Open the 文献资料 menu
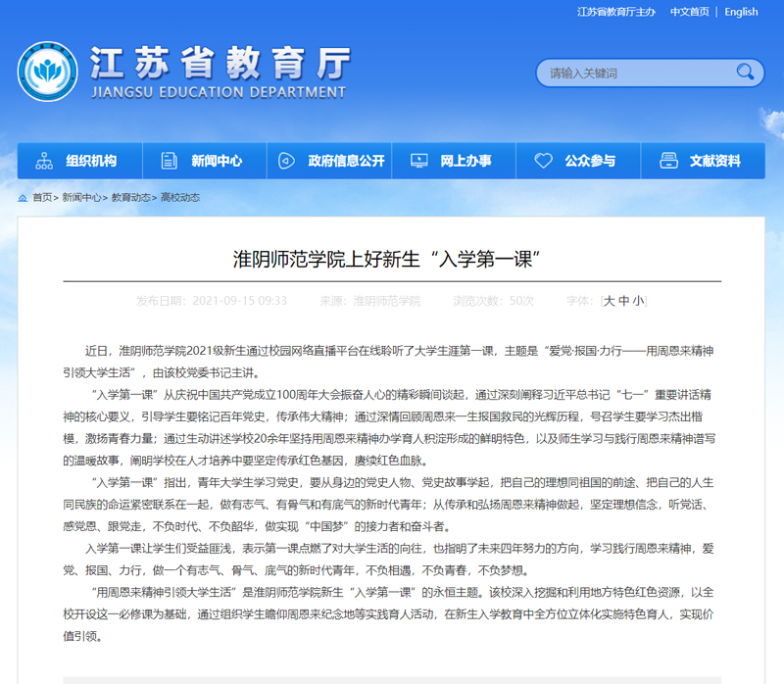The width and height of the screenshot is (784, 684). pyautogui.click(x=703, y=161)
